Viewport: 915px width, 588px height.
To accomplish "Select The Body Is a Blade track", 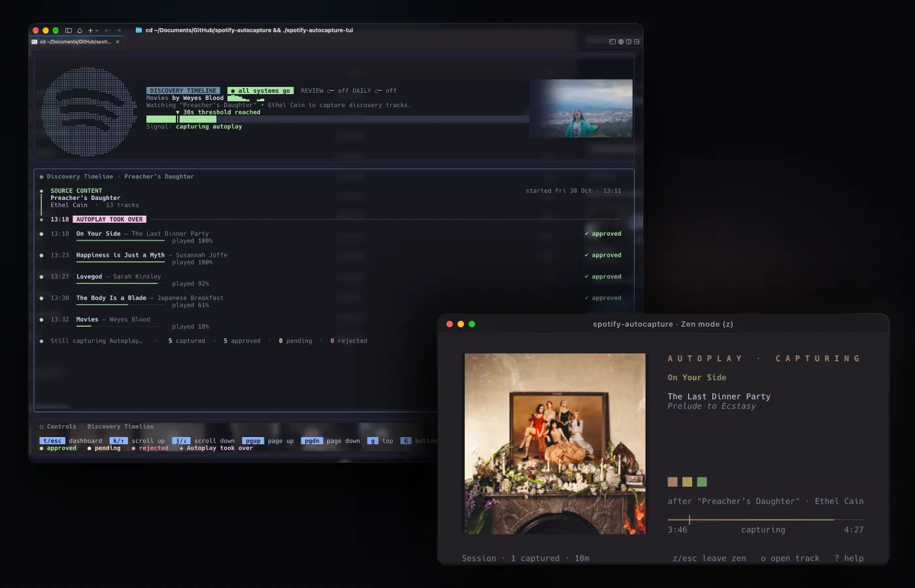I will pyautogui.click(x=330, y=301).
